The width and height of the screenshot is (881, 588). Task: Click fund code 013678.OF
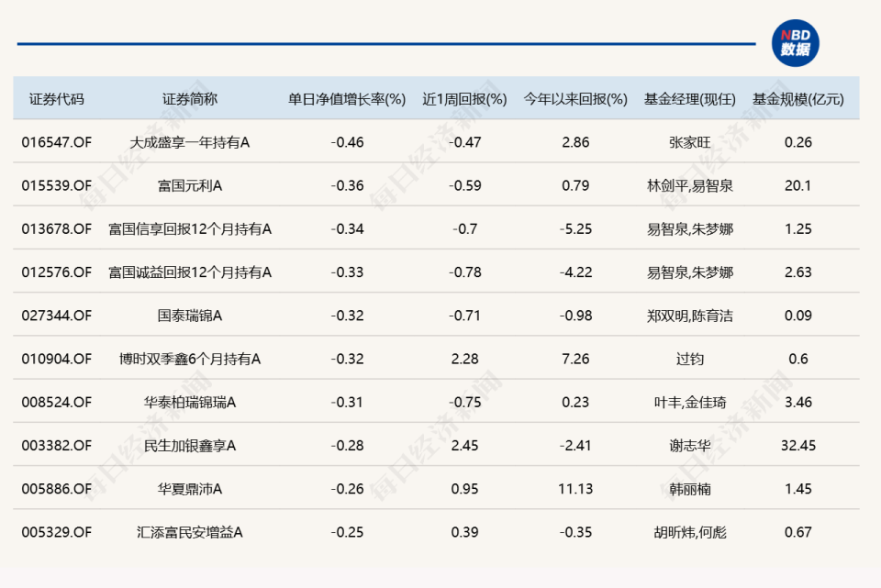tap(57, 228)
